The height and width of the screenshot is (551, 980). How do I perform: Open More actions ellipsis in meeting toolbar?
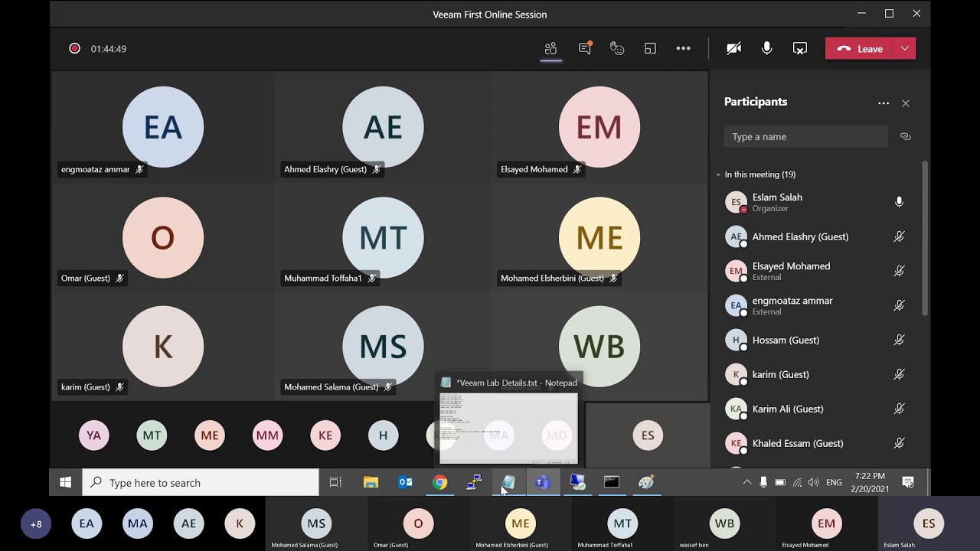[x=683, y=48]
